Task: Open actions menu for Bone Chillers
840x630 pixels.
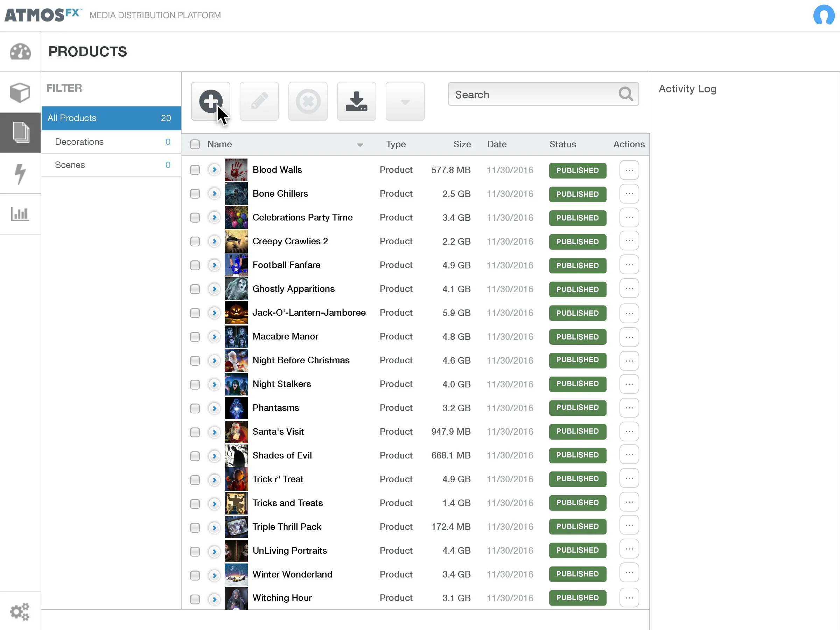Action: coord(629,194)
